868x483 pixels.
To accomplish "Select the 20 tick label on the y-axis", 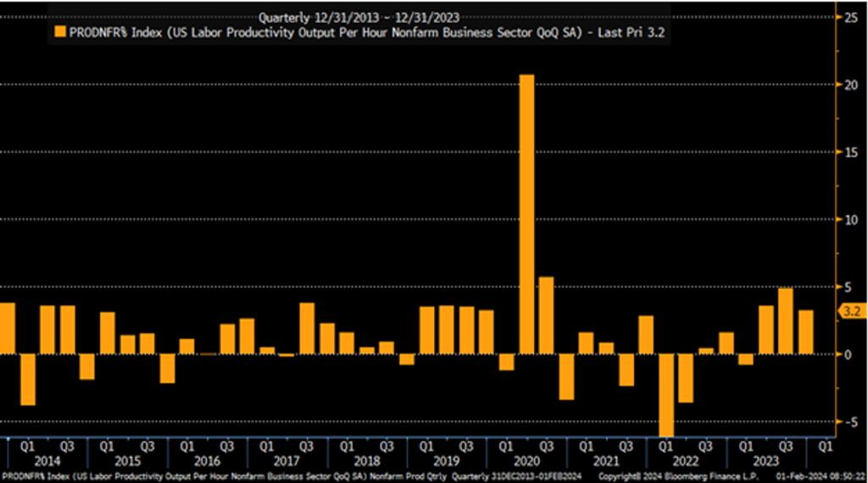I will 850,85.
